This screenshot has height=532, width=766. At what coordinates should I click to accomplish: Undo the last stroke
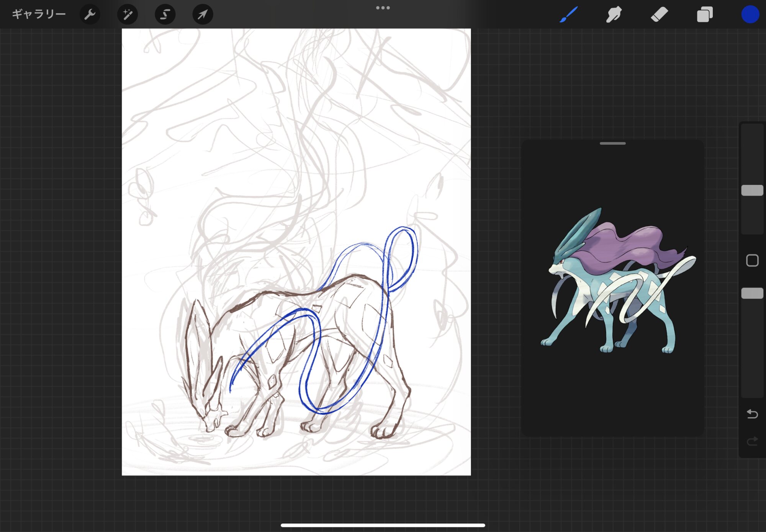(752, 414)
